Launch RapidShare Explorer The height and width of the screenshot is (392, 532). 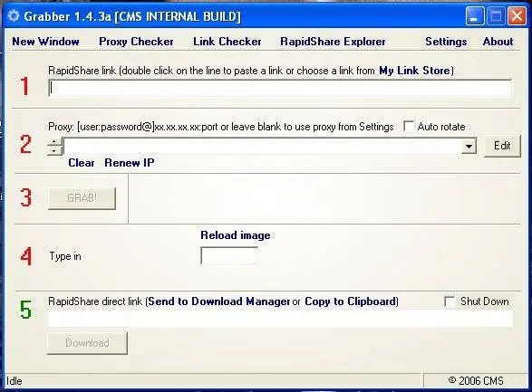(x=333, y=42)
